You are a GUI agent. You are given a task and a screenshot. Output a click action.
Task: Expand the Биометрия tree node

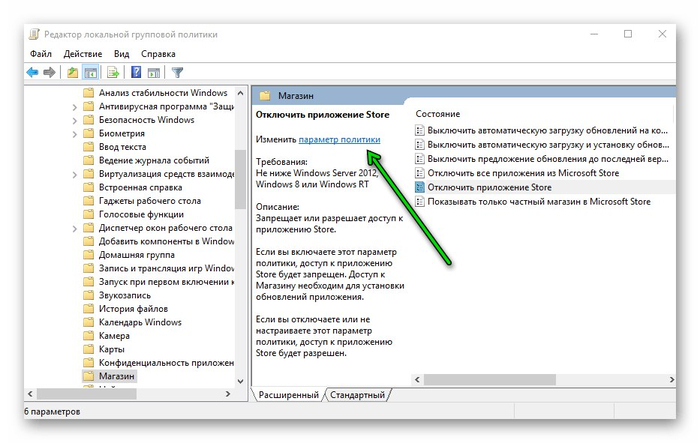[76, 133]
